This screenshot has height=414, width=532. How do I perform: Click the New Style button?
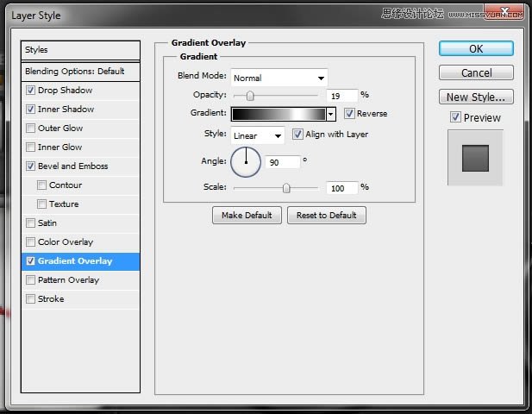point(476,97)
